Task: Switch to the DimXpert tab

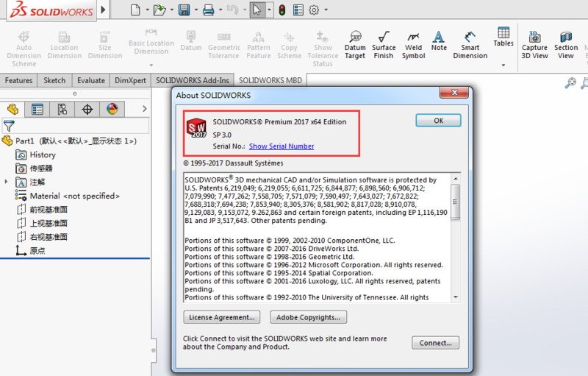Action: [130, 80]
